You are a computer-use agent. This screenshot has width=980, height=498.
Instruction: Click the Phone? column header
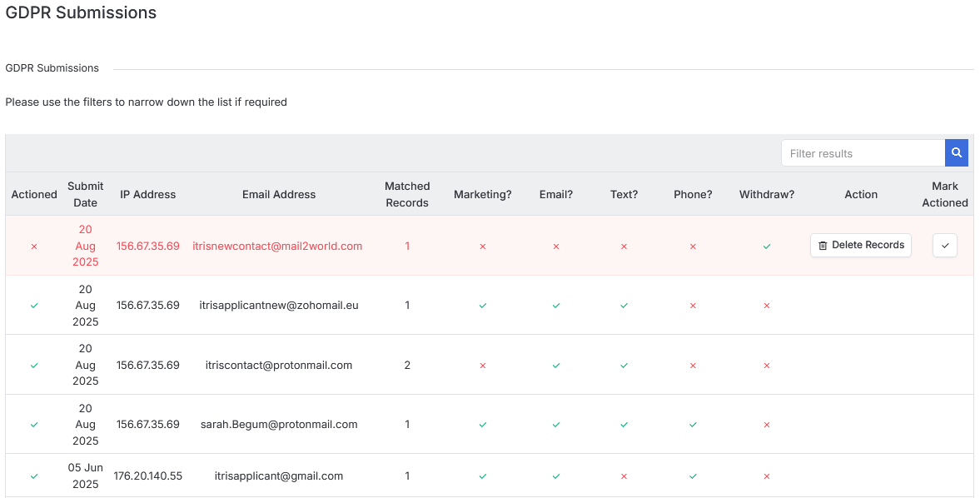[x=693, y=194]
